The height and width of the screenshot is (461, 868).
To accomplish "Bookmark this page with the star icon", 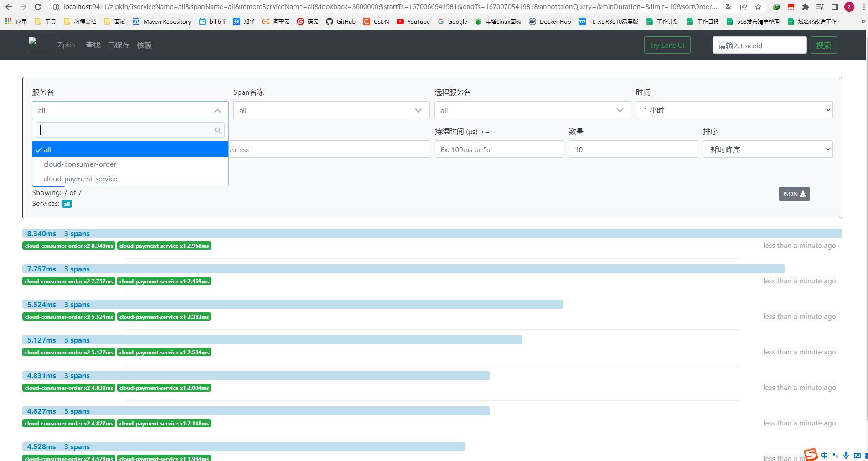I will (x=758, y=7).
